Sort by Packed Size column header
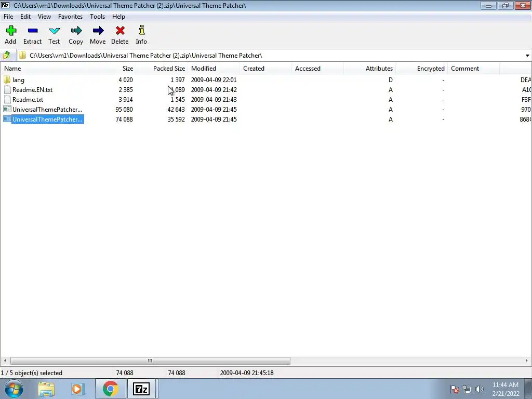The width and height of the screenshot is (532, 399). tap(162, 68)
